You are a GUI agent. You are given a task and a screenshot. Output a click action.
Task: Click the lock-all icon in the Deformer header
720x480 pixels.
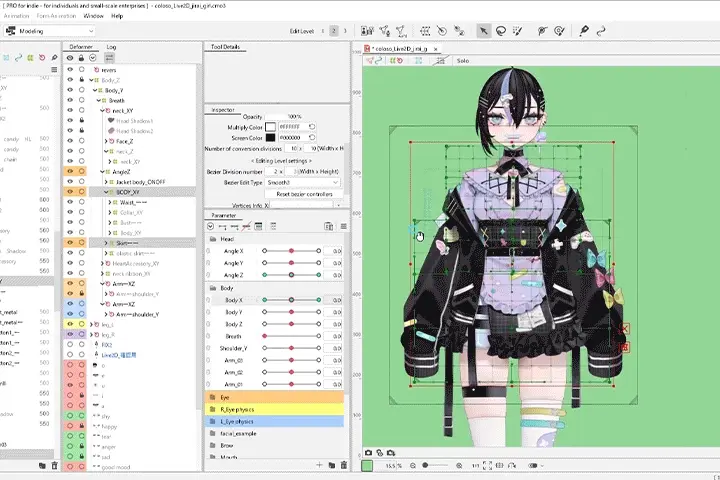81,58
